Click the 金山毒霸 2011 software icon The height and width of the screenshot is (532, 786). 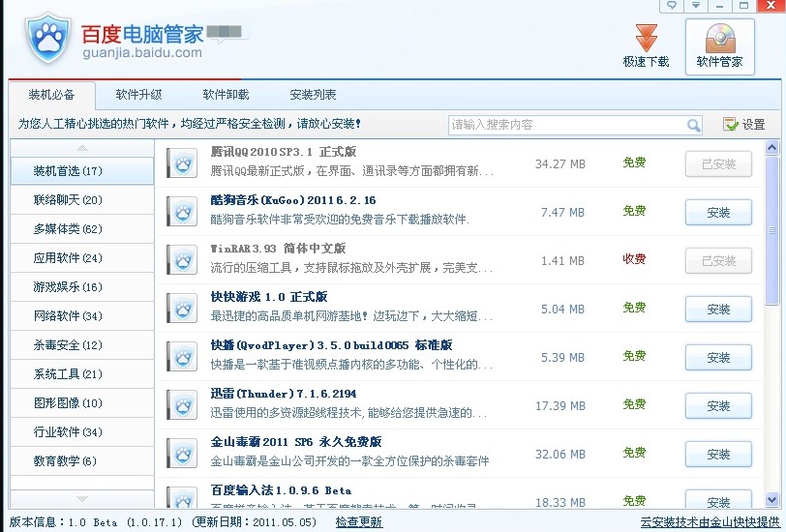point(180,454)
